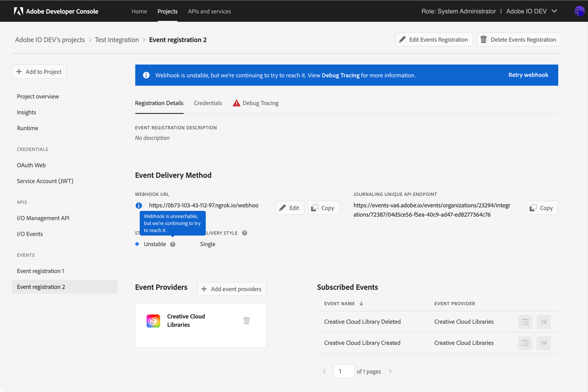
Task: Open Runtime in sidebar
Action: [x=28, y=128]
